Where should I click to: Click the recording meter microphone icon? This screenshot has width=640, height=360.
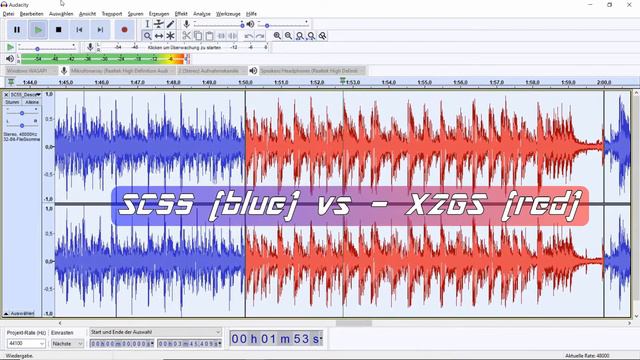[91, 47]
